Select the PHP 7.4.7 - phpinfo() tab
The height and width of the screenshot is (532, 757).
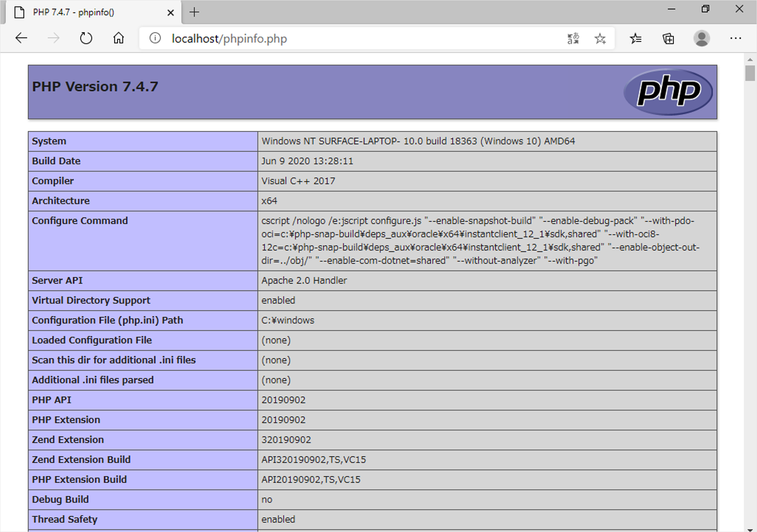pyautogui.click(x=93, y=12)
